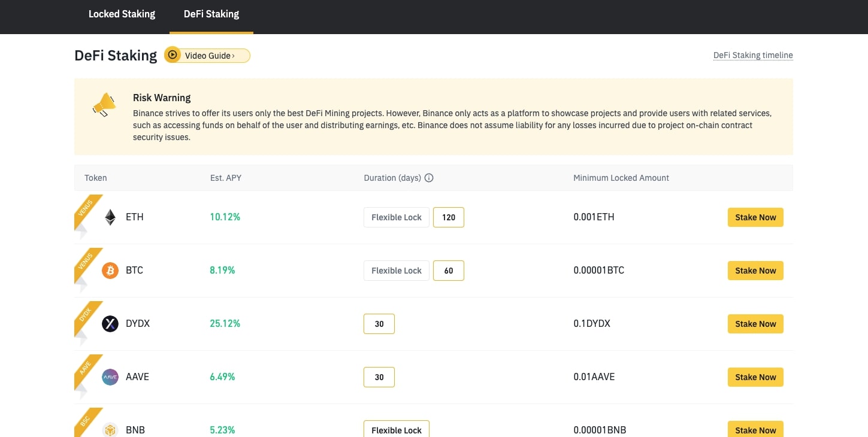The width and height of the screenshot is (868, 437).
Task: Stake Now for BTC
Action: [755, 271]
